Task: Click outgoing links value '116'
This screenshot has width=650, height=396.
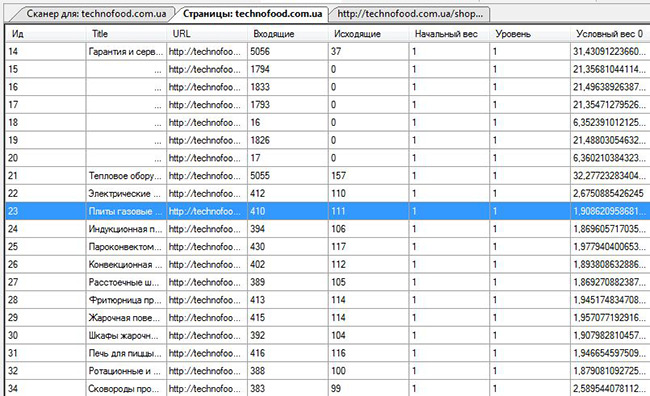Action: pyautogui.click(x=369, y=353)
